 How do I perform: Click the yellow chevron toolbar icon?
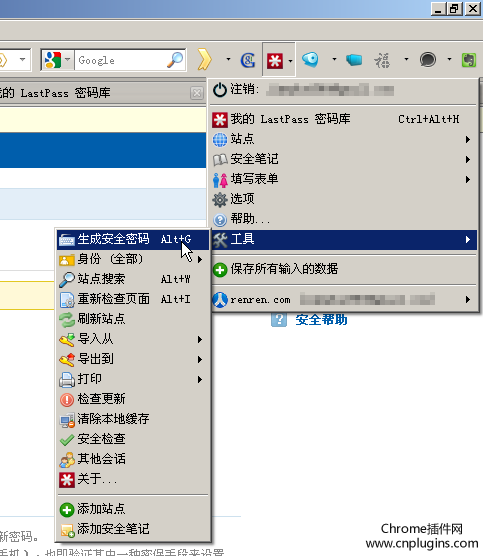[205, 59]
